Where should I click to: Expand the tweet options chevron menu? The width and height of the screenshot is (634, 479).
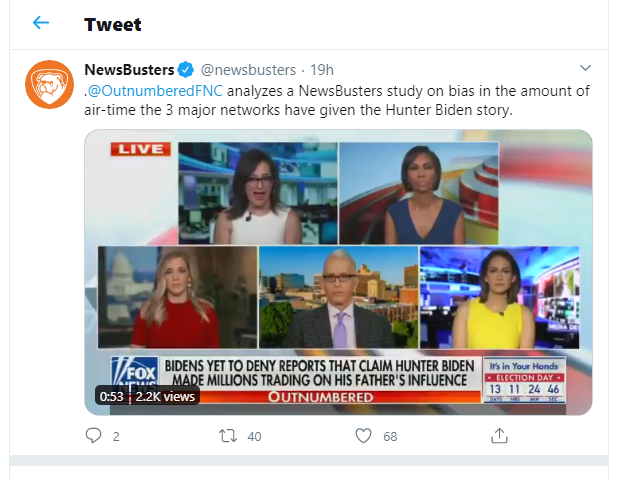585,68
